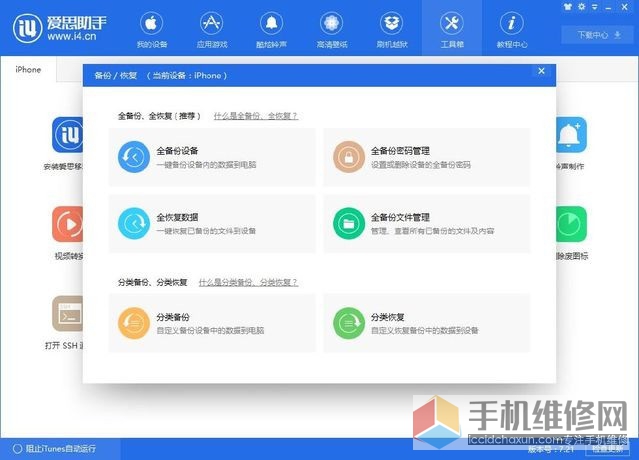Click the 全恢复数据 restore icon

134,223
